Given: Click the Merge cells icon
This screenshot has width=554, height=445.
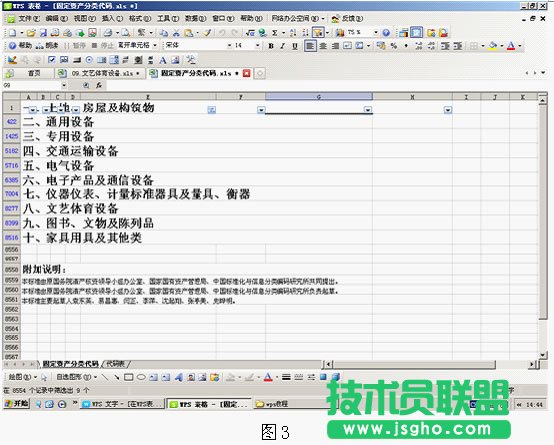Looking at the screenshot, I should click(x=348, y=46).
